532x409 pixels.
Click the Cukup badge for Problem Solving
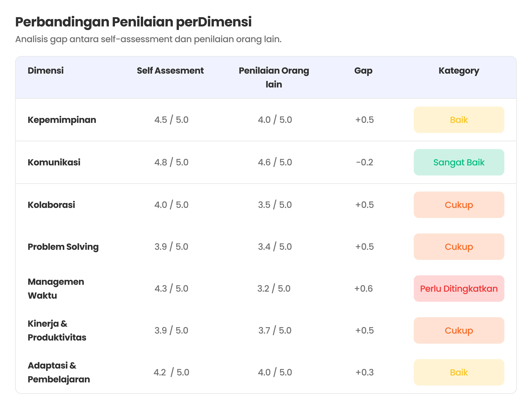point(459,247)
